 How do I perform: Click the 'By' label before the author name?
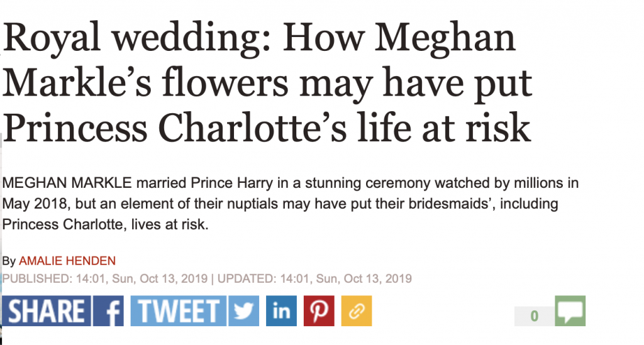point(9,261)
